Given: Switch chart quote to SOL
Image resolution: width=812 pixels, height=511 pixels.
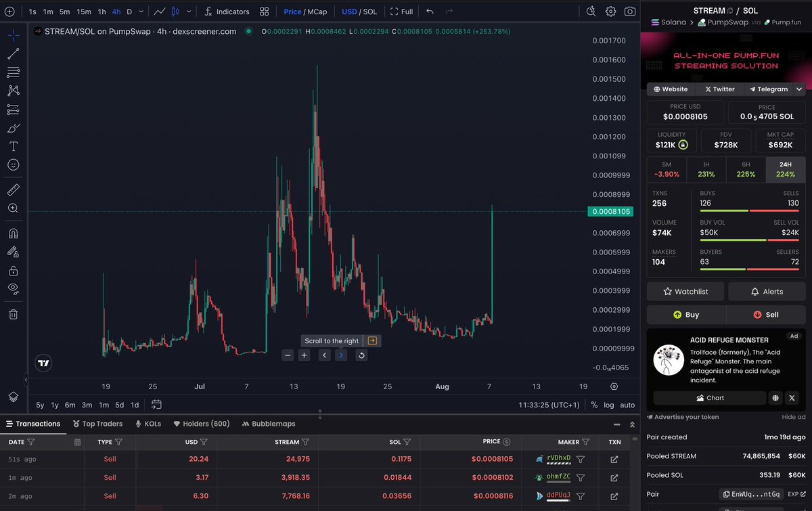Looking at the screenshot, I should click(x=370, y=12).
